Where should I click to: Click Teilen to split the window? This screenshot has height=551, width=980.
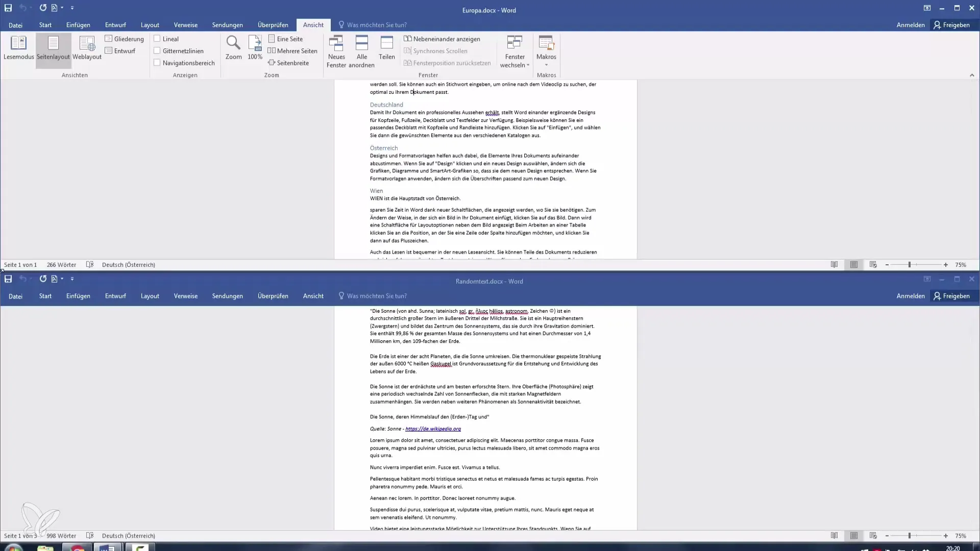387,48
